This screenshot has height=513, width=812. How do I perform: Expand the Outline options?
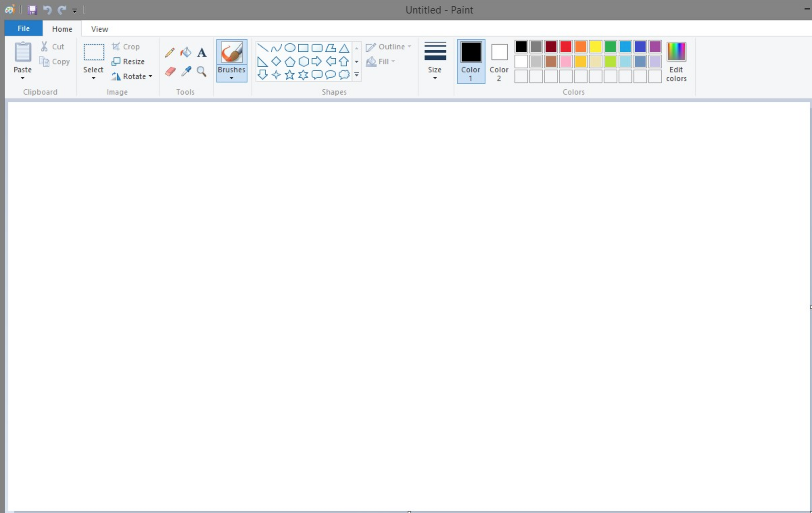409,47
